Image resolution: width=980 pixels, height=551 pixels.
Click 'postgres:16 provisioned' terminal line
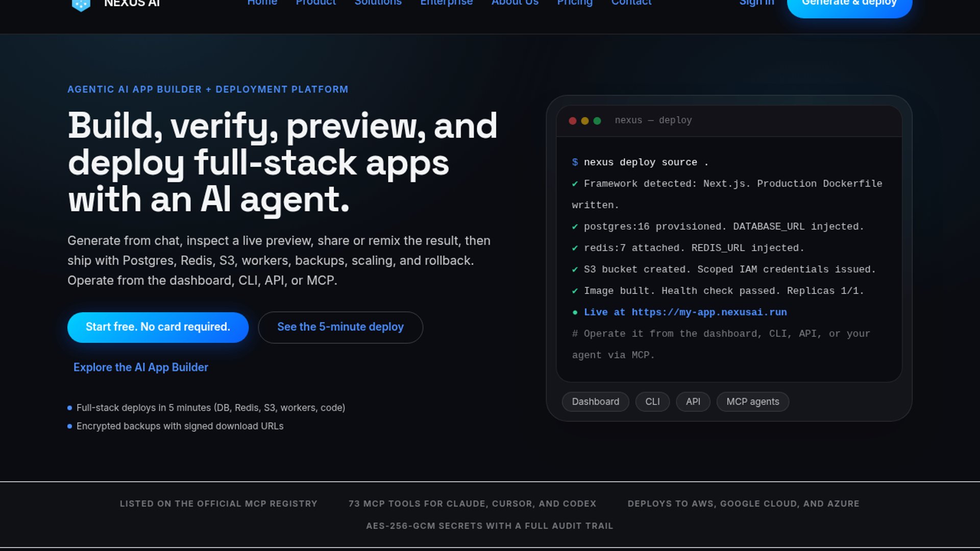tap(718, 227)
